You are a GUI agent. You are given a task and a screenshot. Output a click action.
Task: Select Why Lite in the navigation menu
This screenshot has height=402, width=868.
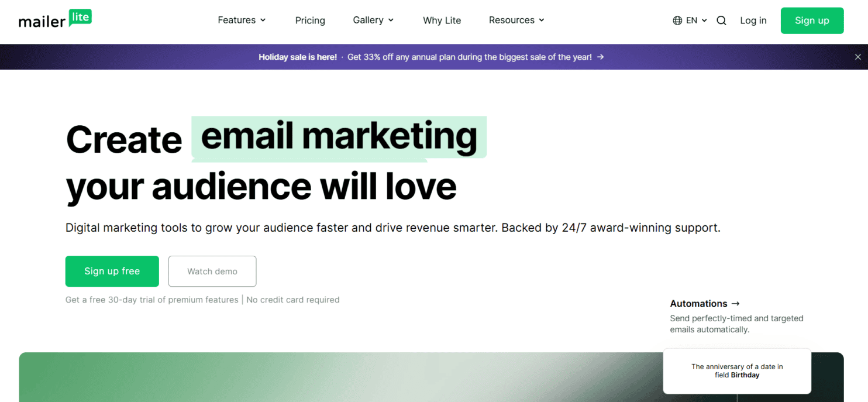click(442, 20)
